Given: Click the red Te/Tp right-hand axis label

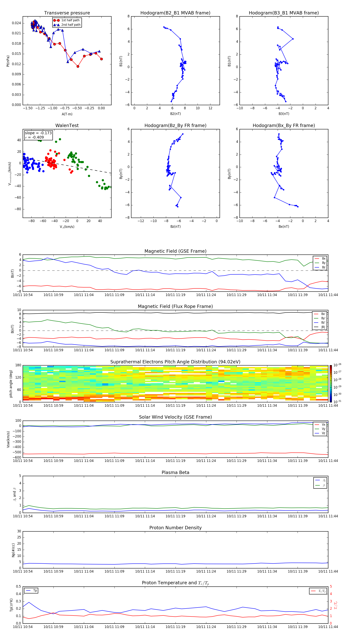Looking at the screenshot, I should pyautogui.click(x=336, y=605).
